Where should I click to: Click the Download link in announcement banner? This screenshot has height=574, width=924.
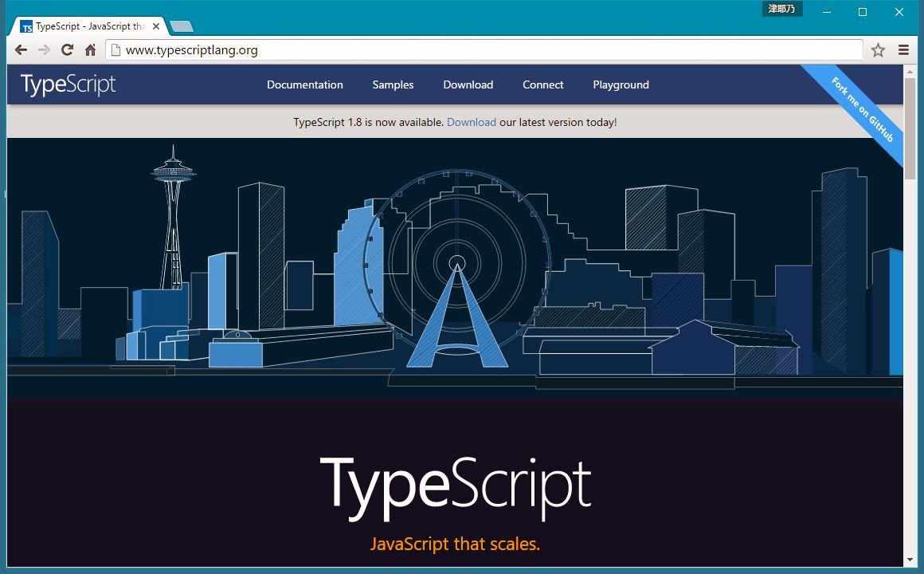[472, 122]
